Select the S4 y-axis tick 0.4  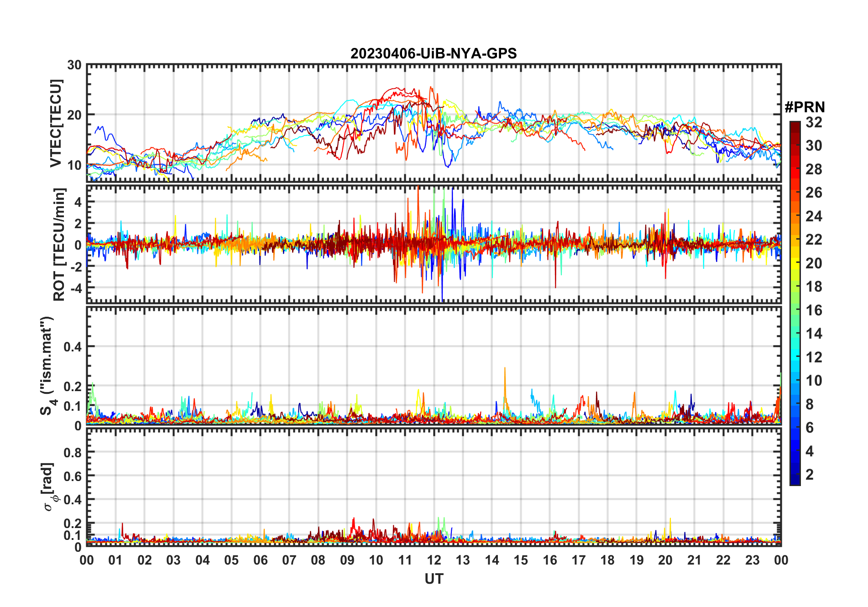point(73,346)
